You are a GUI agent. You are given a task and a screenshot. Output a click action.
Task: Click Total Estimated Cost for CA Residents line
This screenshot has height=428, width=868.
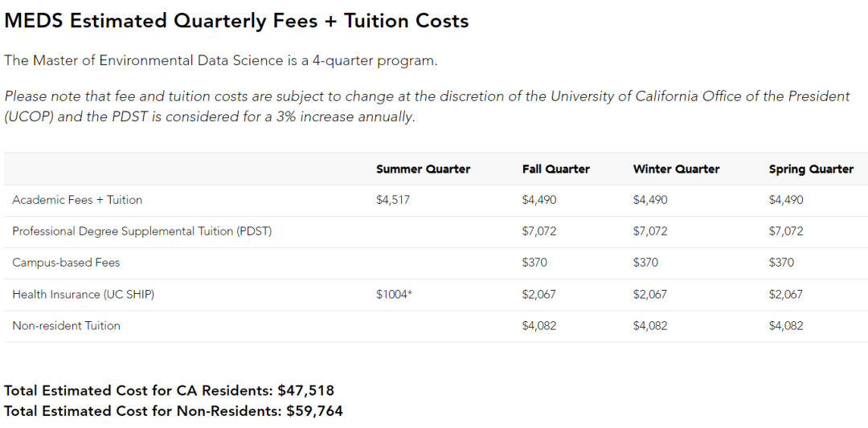click(x=169, y=391)
